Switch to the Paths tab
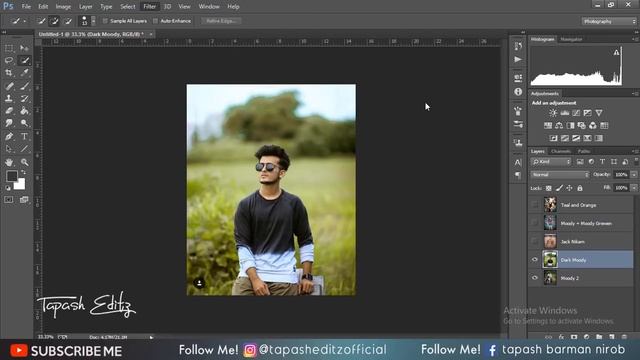Image resolution: width=640 pixels, height=360 pixels. (584, 151)
